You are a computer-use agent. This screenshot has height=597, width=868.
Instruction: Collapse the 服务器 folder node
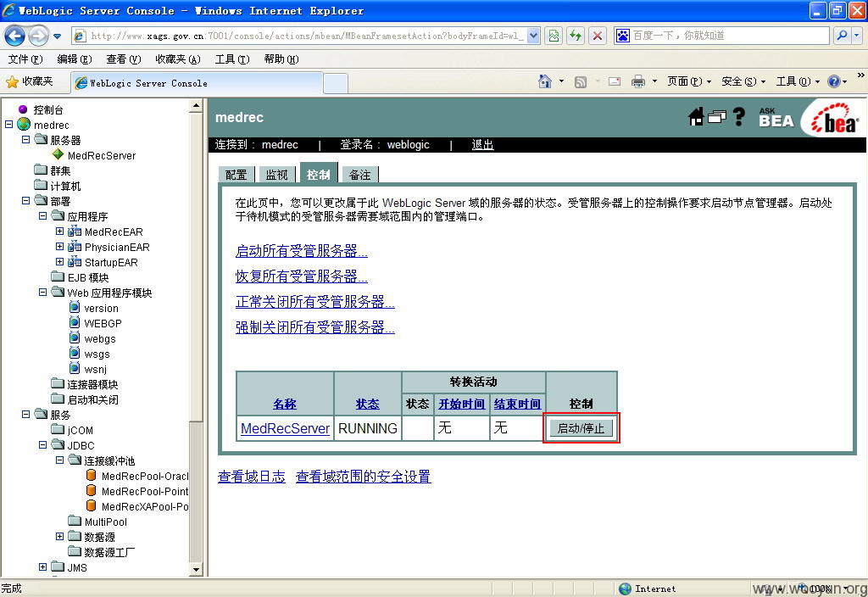point(25,139)
